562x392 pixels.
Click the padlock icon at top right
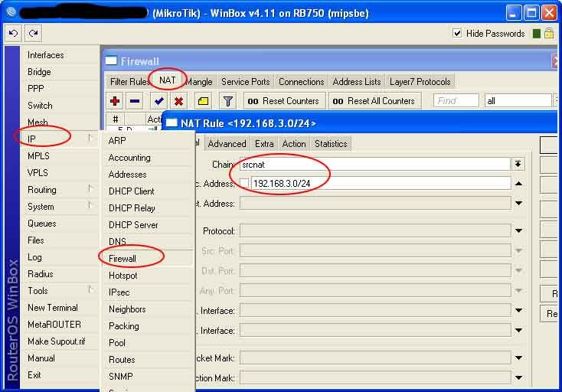pyautogui.click(x=549, y=34)
